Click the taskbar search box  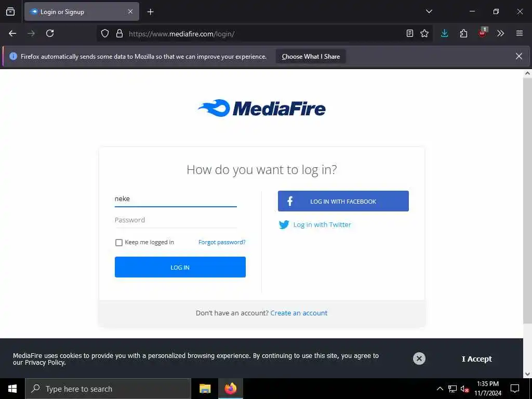point(108,389)
